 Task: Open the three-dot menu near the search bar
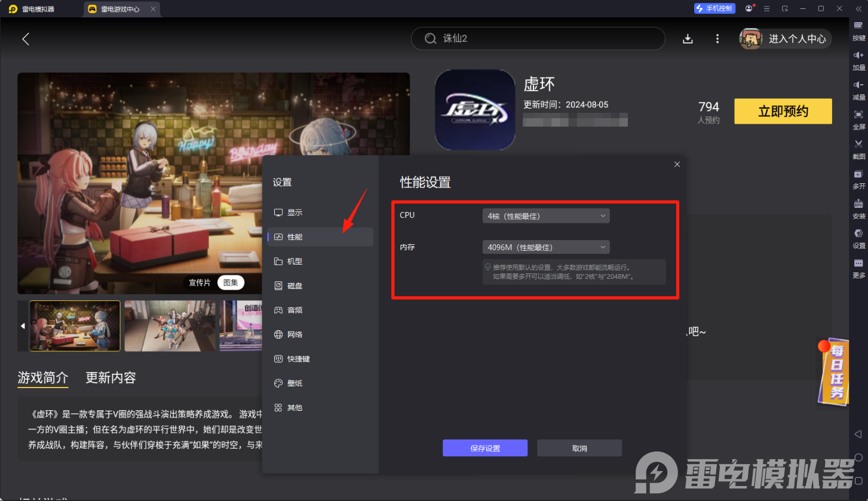click(x=717, y=38)
